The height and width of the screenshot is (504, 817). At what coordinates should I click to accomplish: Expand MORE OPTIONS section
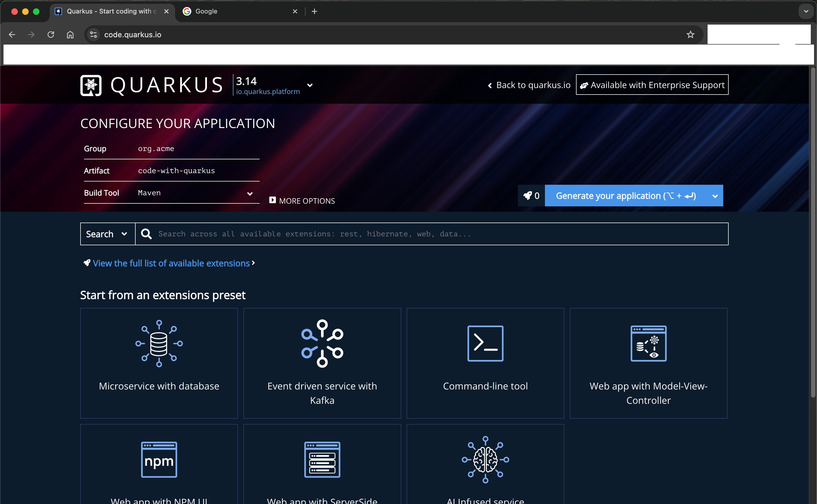(x=302, y=201)
